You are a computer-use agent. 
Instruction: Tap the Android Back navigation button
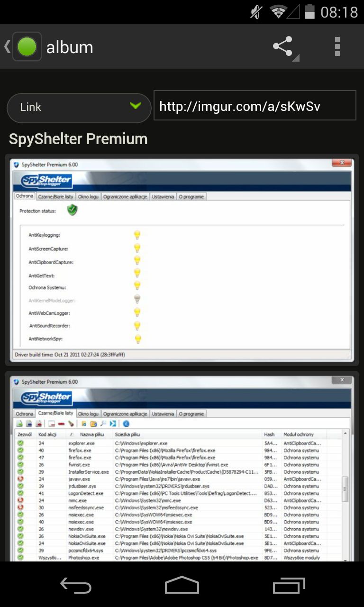(x=75, y=585)
